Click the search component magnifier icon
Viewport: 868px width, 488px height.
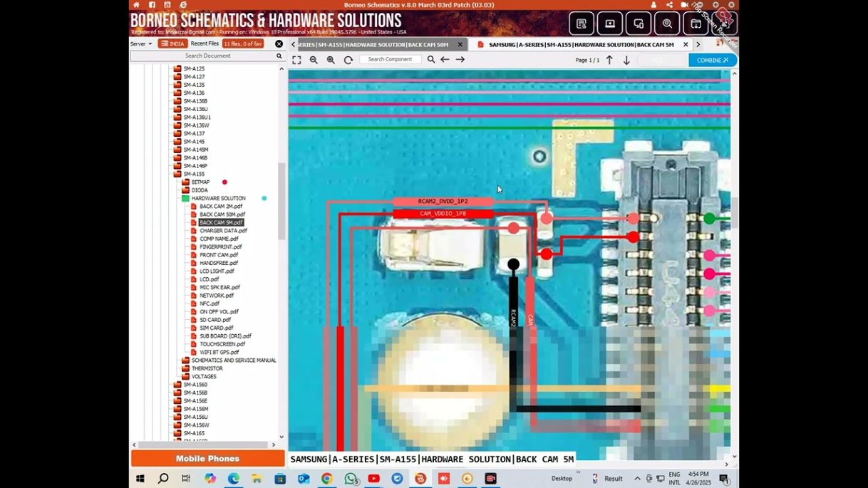[x=430, y=60]
